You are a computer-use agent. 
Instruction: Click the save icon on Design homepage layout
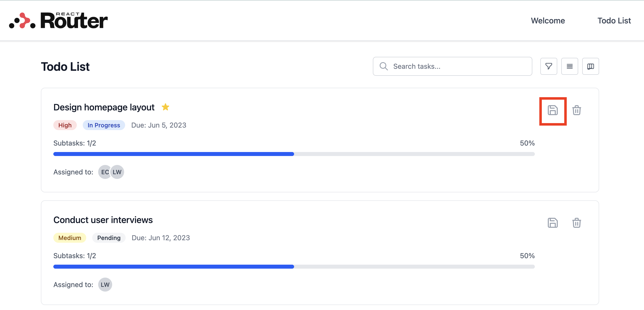(553, 110)
